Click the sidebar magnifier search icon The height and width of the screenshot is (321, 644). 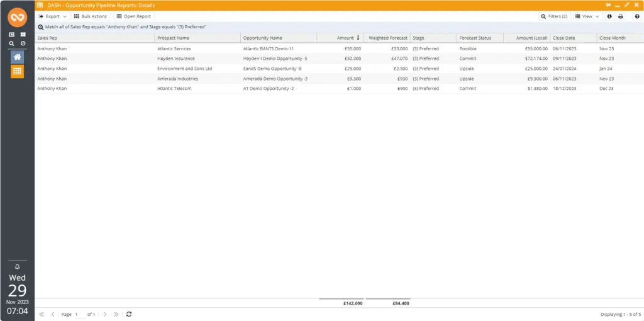11,43
